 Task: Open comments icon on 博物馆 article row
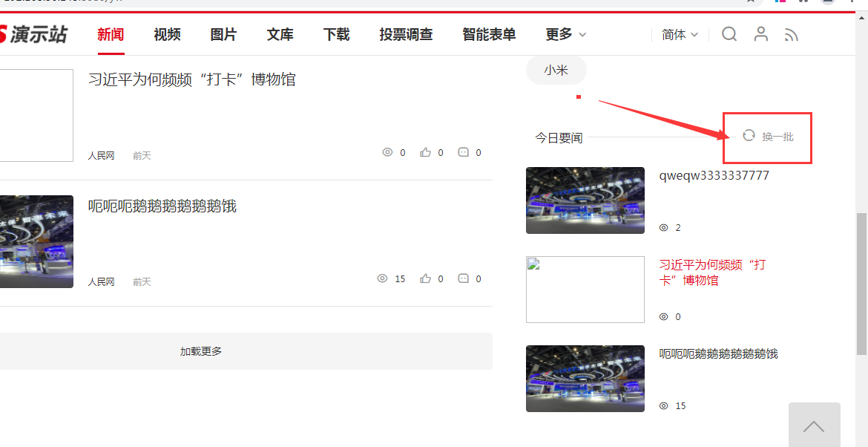(464, 151)
